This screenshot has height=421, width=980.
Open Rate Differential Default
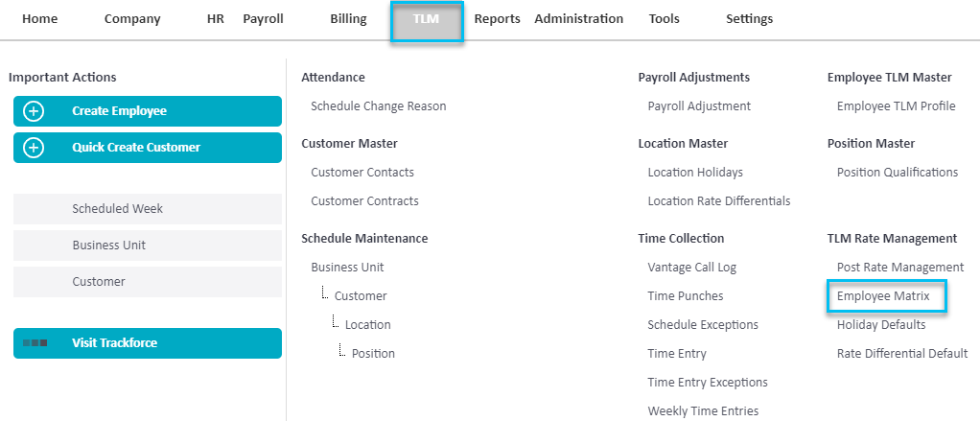tap(902, 354)
